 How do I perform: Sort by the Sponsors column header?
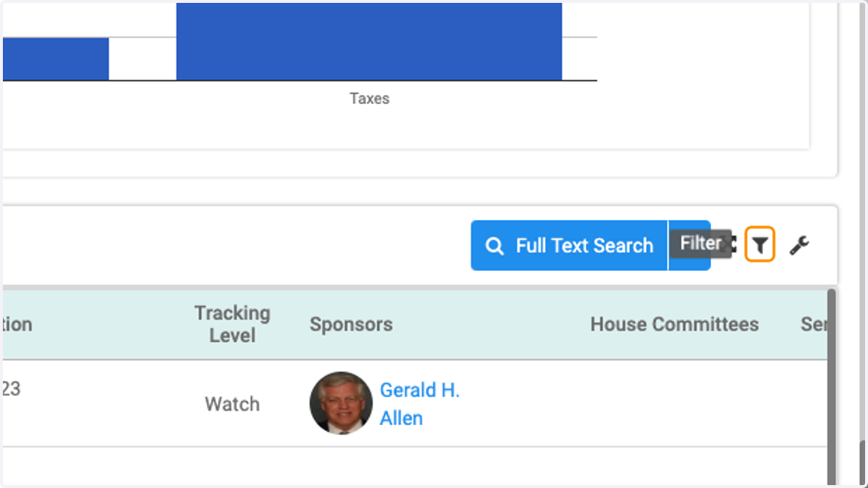click(x=351, y=325)
